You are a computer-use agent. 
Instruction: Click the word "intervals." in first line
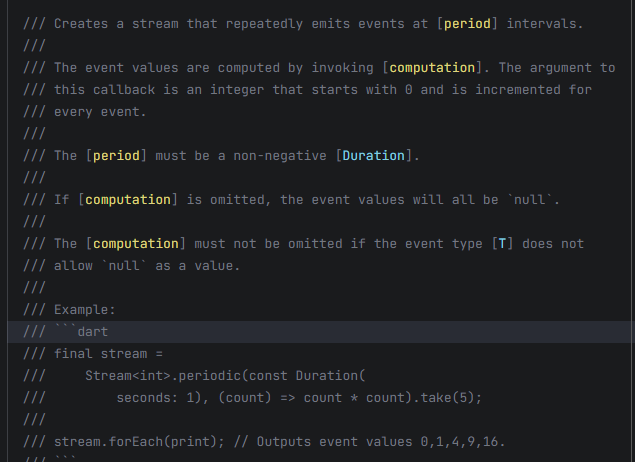[545, 24]
